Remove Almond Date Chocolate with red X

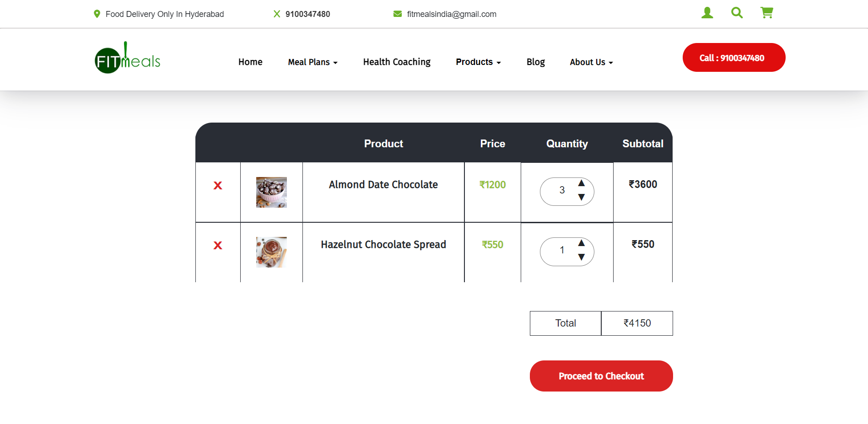pyautogui.click(x=218, y=185)
